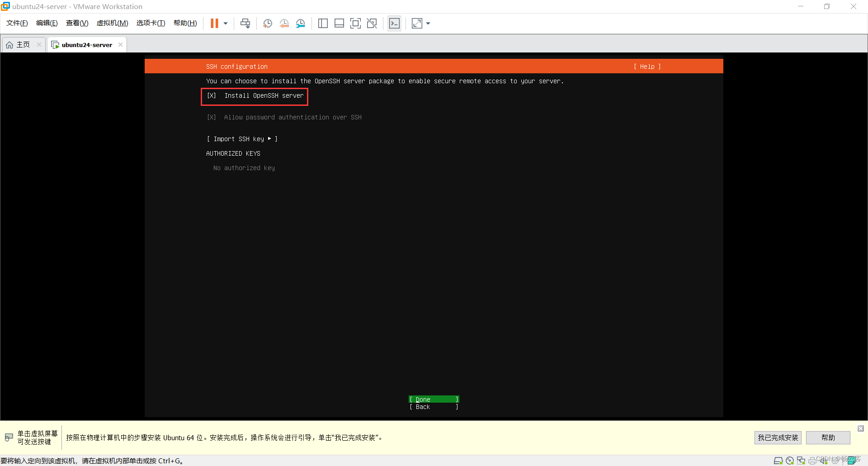The image size is (868, 466).
Task: Open the console view icon
Action: pos(394,23)
